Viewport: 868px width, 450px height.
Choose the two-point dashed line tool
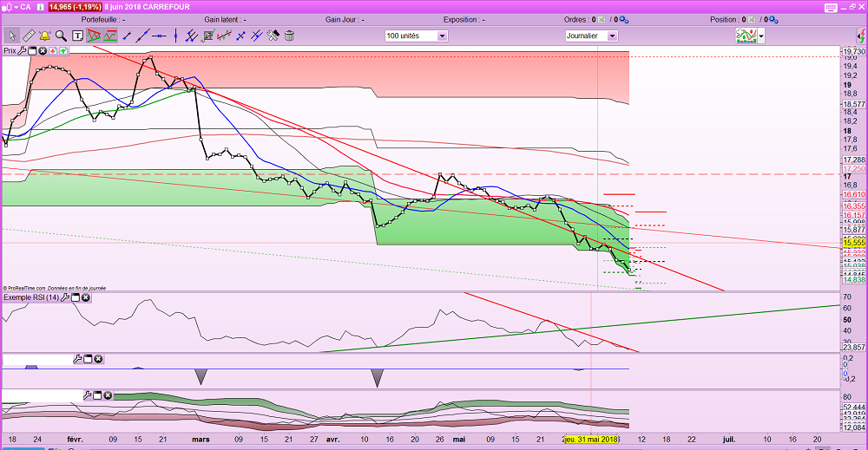pyautogui.click(x=240, y=36)
